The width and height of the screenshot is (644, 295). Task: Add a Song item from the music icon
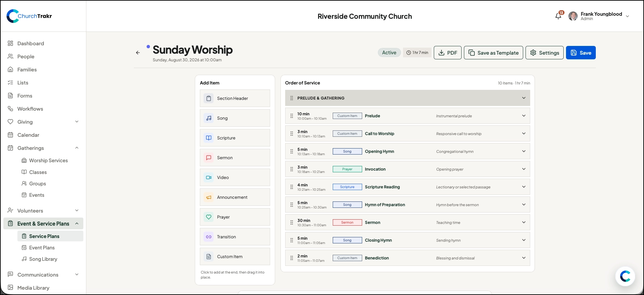[209, 118]
